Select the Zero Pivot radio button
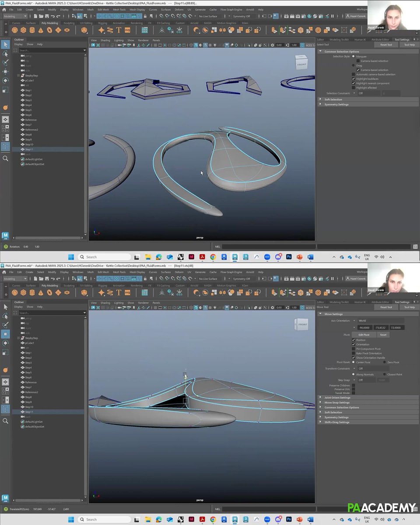This screenshot has height=525, width=420. [385, 362]
